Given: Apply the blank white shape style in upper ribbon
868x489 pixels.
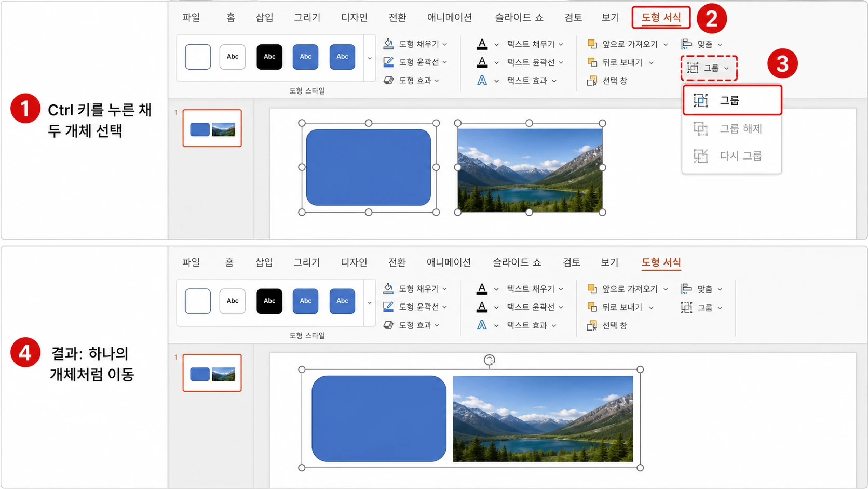Looking at the screenshot, I should 198,57.
